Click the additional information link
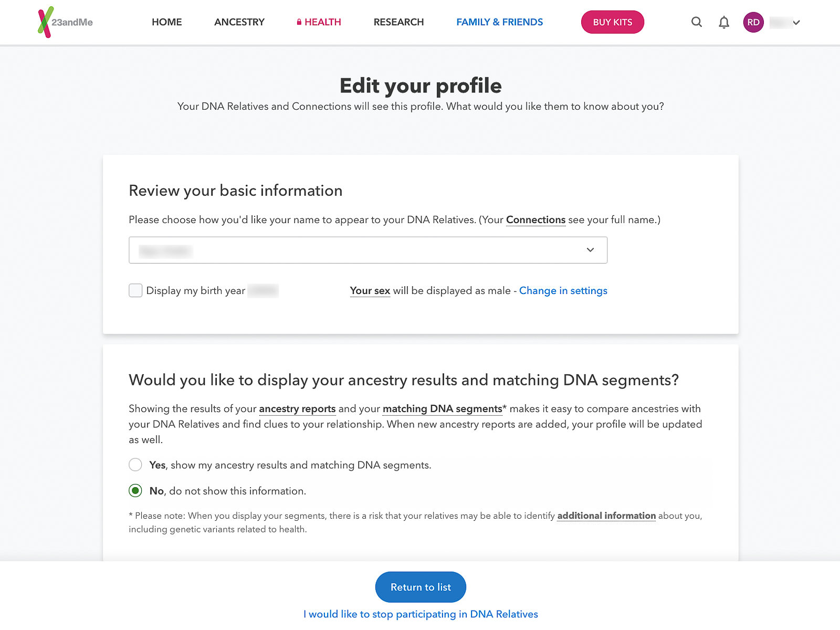 point(606,516)
